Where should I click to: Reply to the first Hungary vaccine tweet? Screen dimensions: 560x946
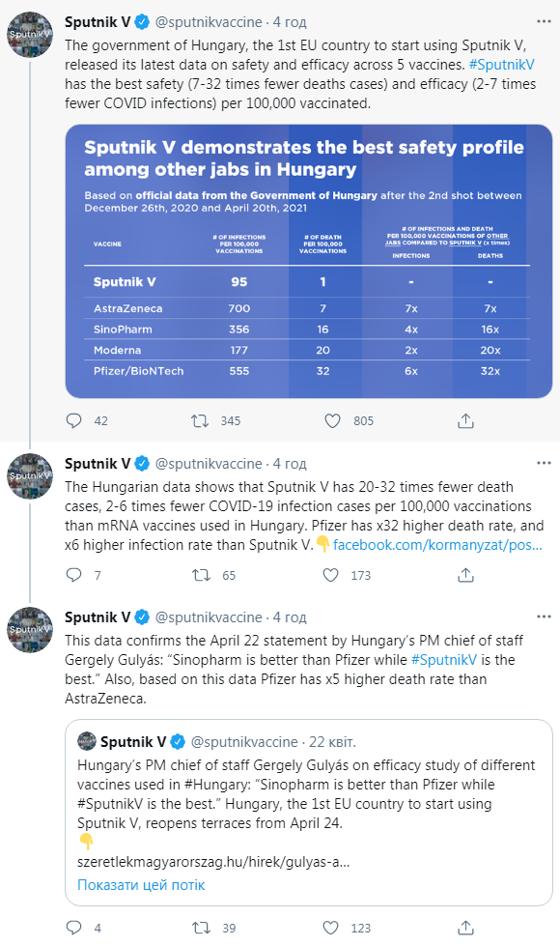[x=73, y=420]
